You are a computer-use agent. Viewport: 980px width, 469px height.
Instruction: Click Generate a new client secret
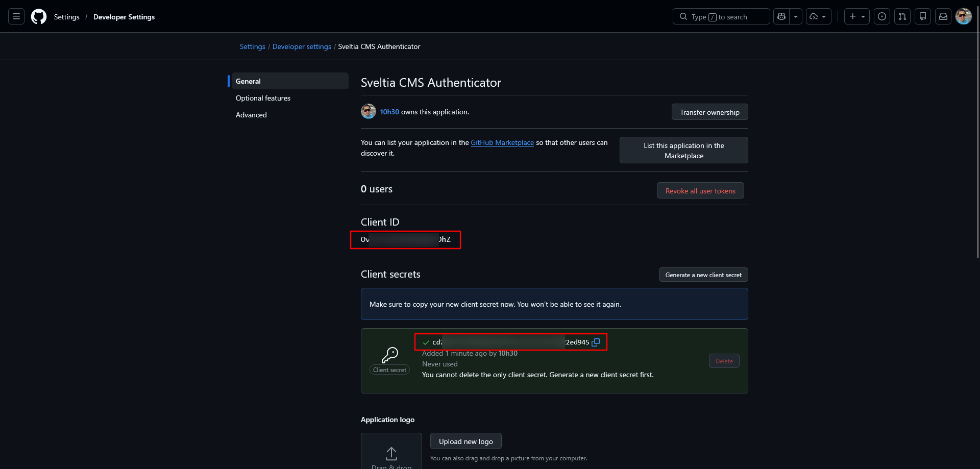(703, 275)
